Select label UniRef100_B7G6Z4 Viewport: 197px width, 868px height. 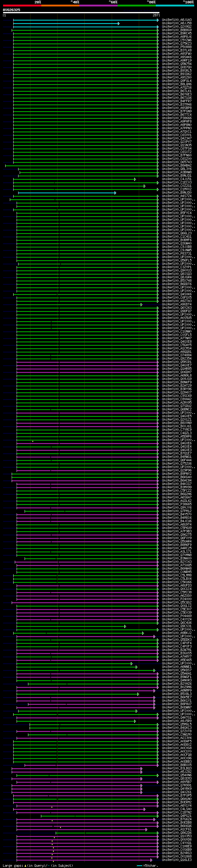177,819
